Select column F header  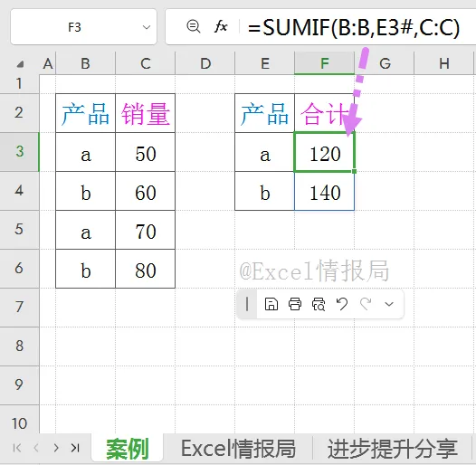pos(325,63)
